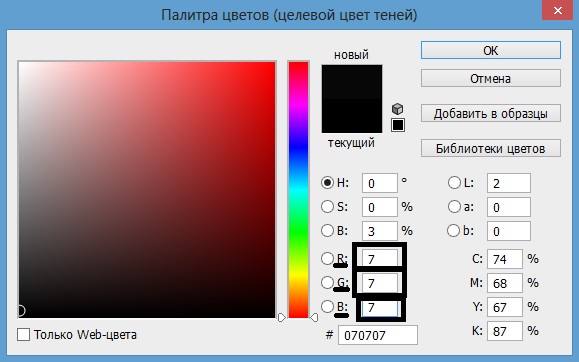The image size is (579, 362).
Task: Click the K black percent field
Action: 505,331
